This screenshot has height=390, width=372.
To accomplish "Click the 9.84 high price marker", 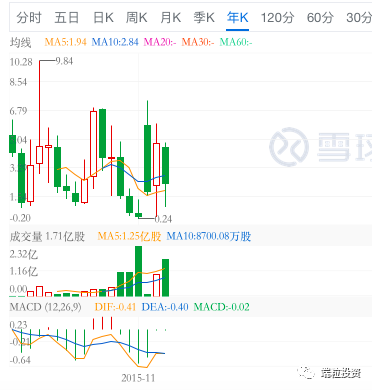I will (64, 61).
